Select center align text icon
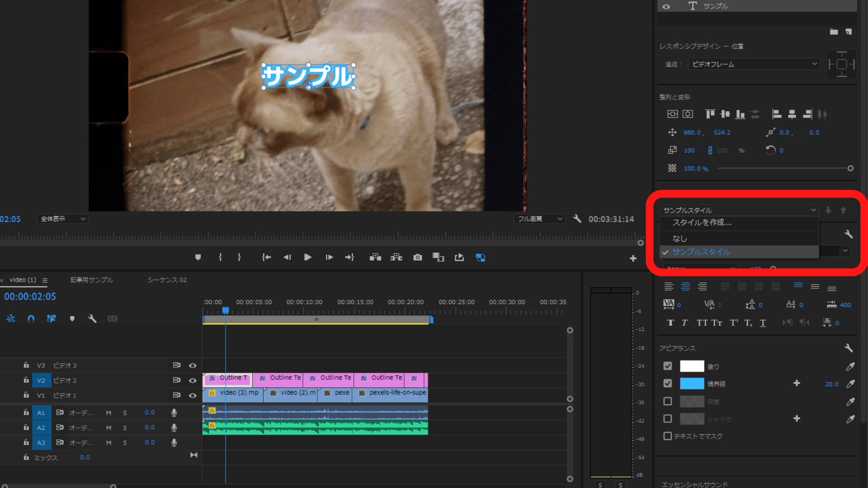868x488 pixels. click(x=685, y=286)
